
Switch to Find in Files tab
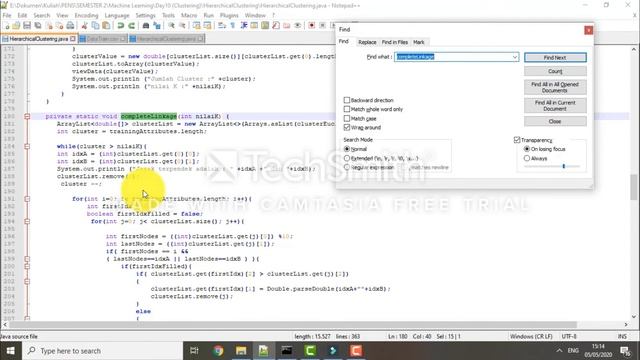pos(395,42)
